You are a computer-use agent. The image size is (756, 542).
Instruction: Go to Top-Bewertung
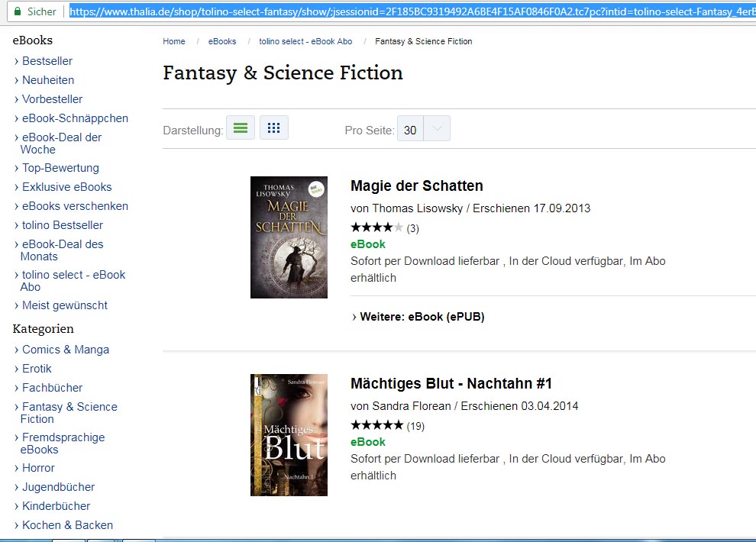pos(60,168)
